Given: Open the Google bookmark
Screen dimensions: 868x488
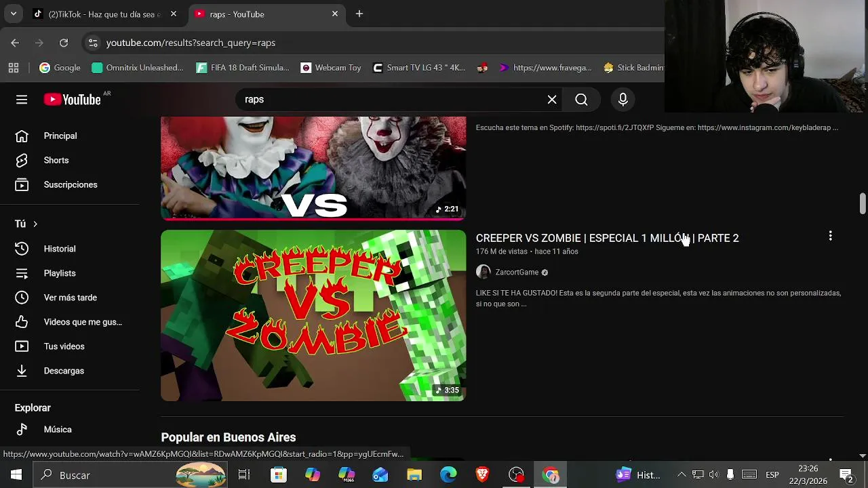Looking at the screenshot, I should click(60, 68).
